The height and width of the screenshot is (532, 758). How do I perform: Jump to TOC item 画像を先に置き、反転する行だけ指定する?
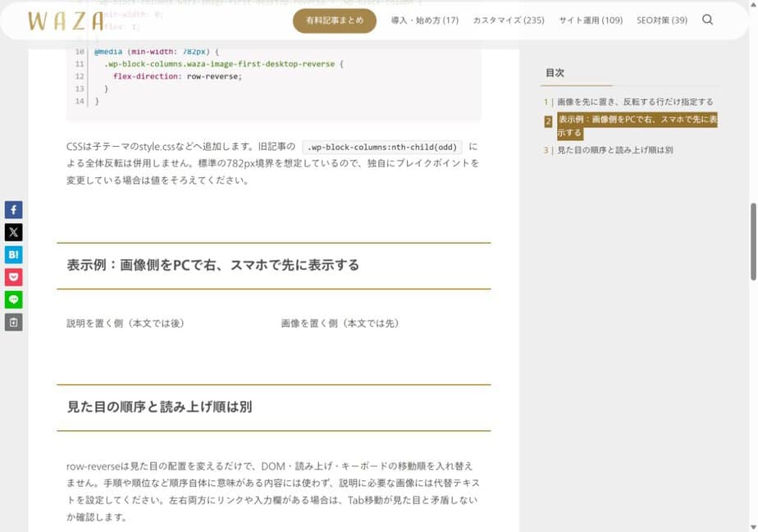click(635, 102)
